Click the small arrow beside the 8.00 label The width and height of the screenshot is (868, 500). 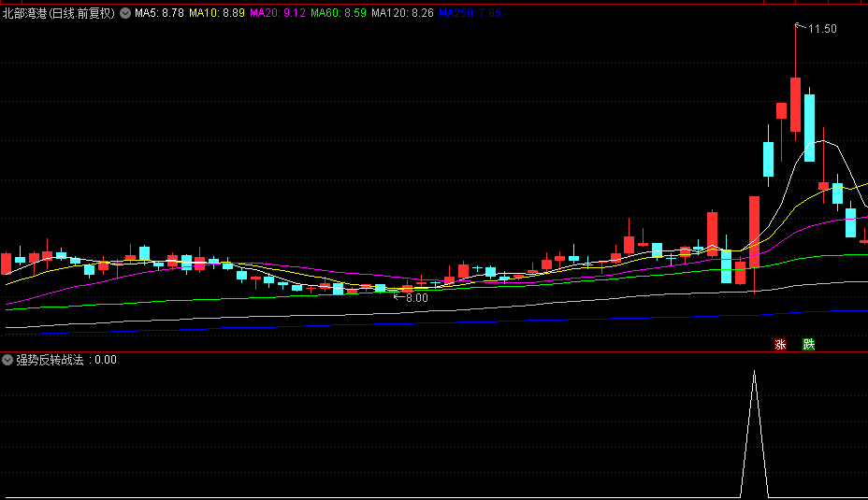pyautogui.click(x=398, y=297)
